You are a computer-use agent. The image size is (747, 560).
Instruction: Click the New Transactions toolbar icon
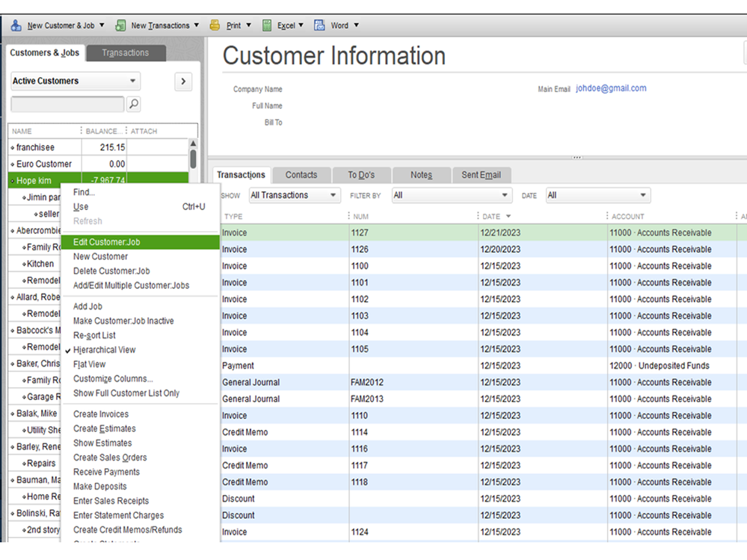point(120,25)
